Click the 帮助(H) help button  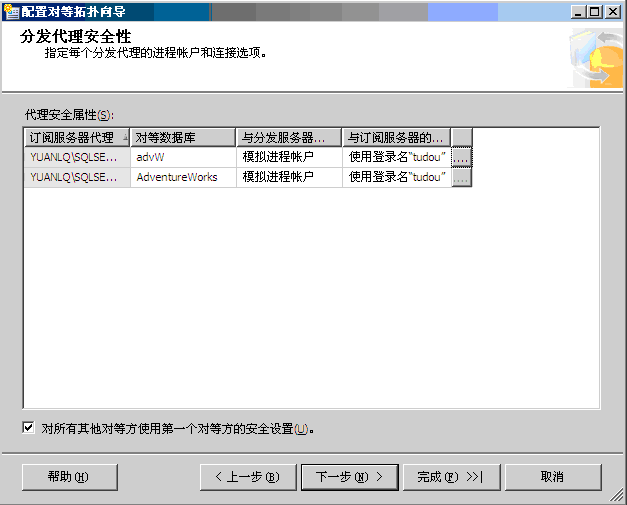pyautogui.click(x=70, y=477)
